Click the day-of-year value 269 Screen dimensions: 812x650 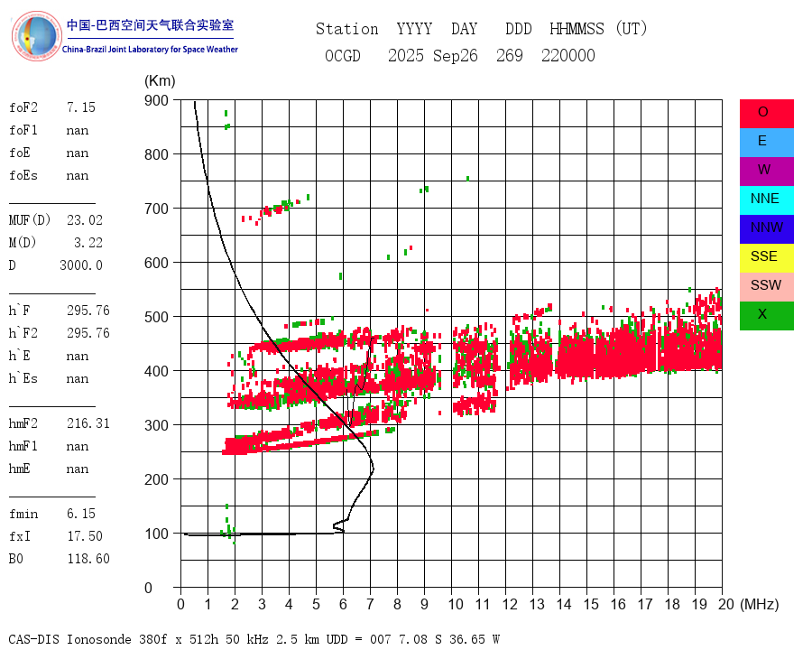tap(510, 55)
